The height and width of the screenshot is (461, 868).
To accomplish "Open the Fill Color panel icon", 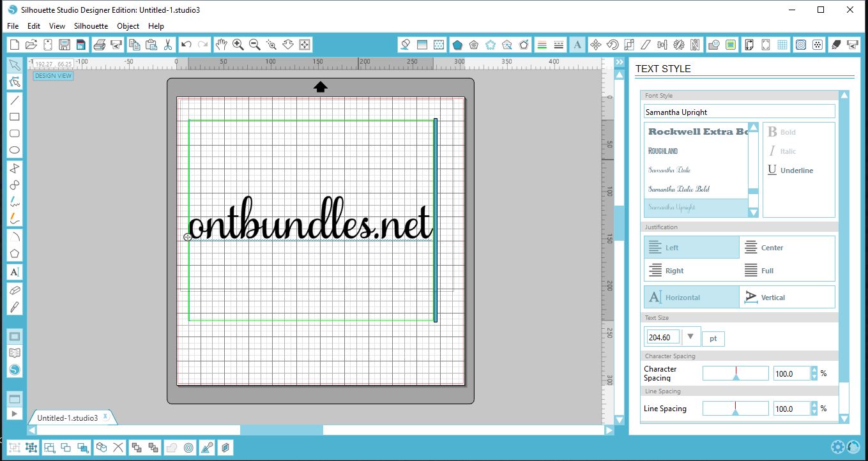I will [x=405, y=45].
